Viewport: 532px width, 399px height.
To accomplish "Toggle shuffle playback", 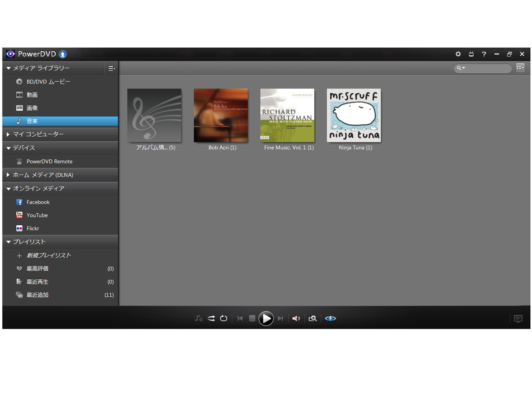I will (212, 318).
